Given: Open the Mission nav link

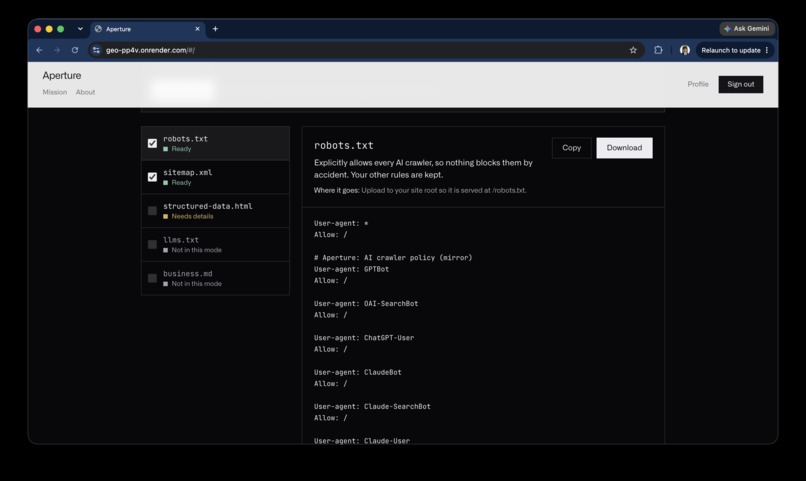Looking at the screenshot, I should 54,92.
